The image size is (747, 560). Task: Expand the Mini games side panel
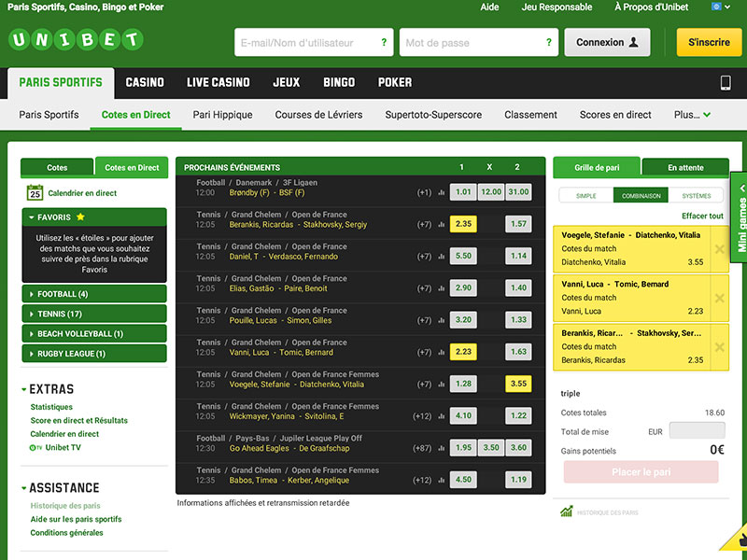pos(739,217)
